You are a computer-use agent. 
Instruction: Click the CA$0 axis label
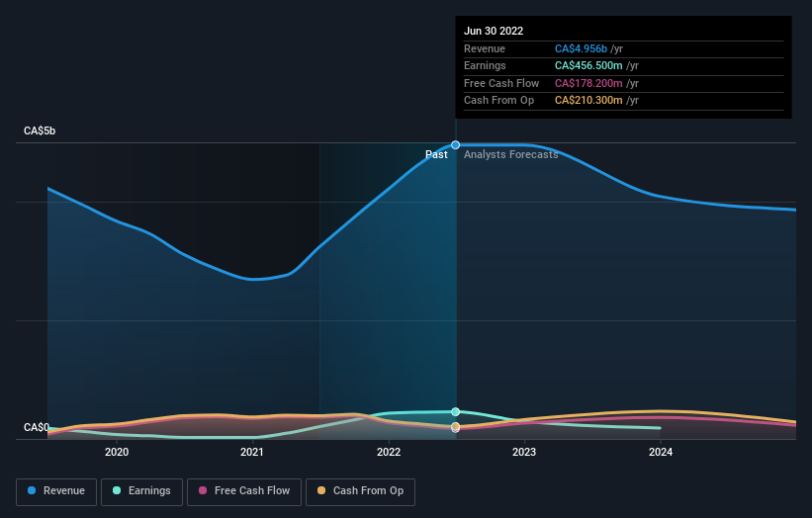pos(37,427)
